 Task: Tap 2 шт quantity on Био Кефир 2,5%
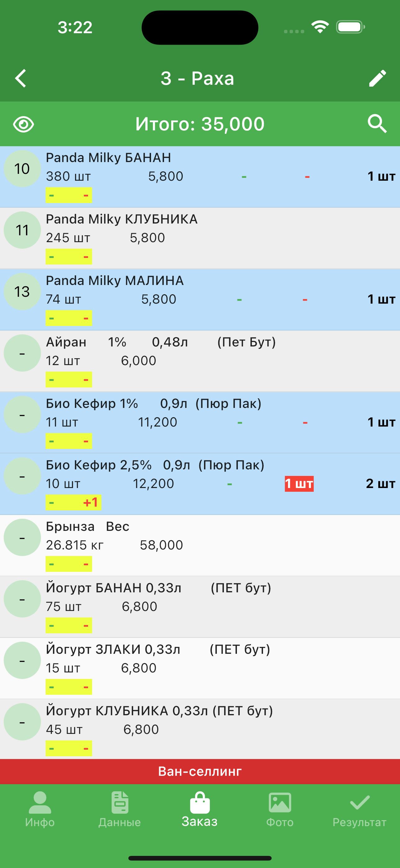pos(380,484)
